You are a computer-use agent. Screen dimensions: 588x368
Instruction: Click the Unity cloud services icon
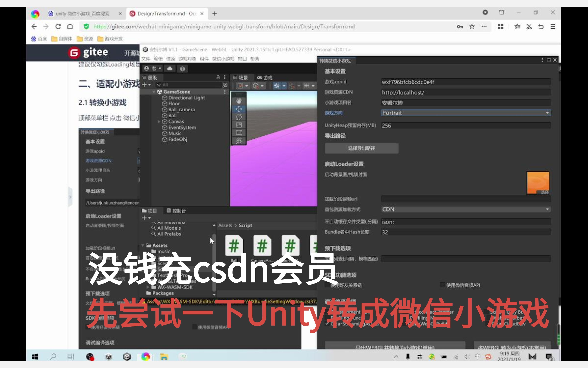click(170, 69)
